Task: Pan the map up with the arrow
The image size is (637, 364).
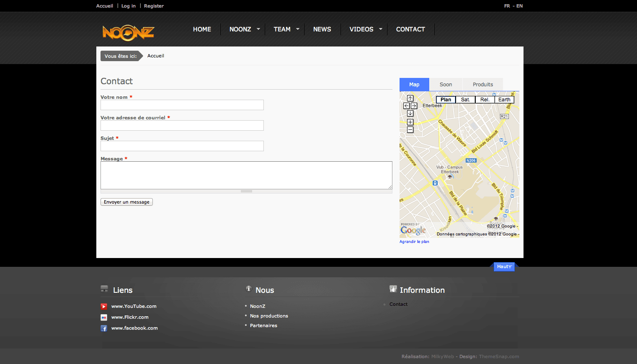Action: click(x=410, y=98)
